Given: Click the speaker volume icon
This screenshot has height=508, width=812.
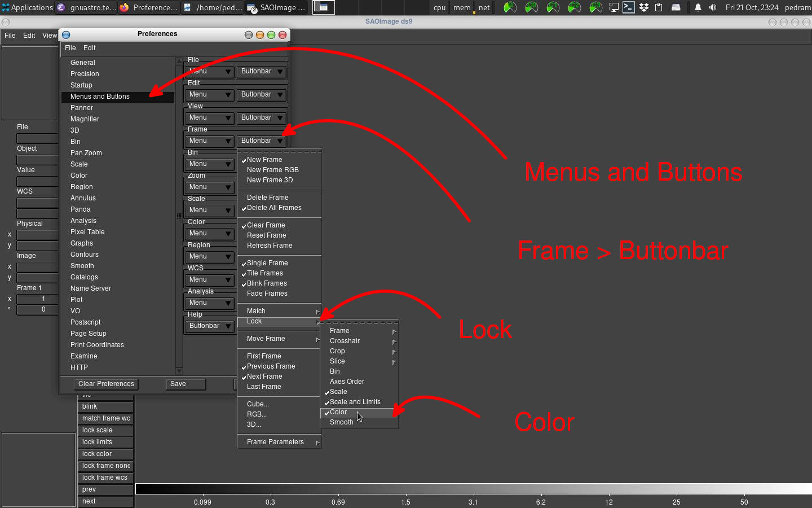Looking at the screenshot, I should point(712,7).
